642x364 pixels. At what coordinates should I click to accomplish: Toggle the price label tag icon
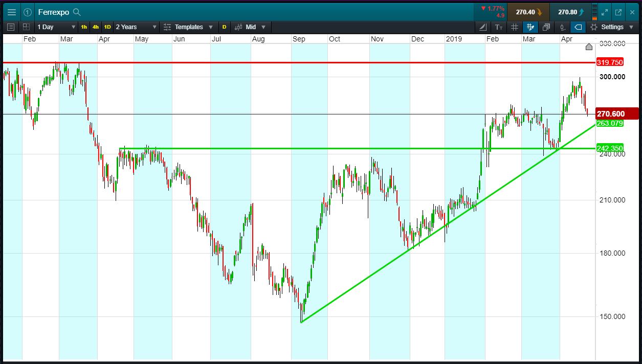[x=578, y=27]
